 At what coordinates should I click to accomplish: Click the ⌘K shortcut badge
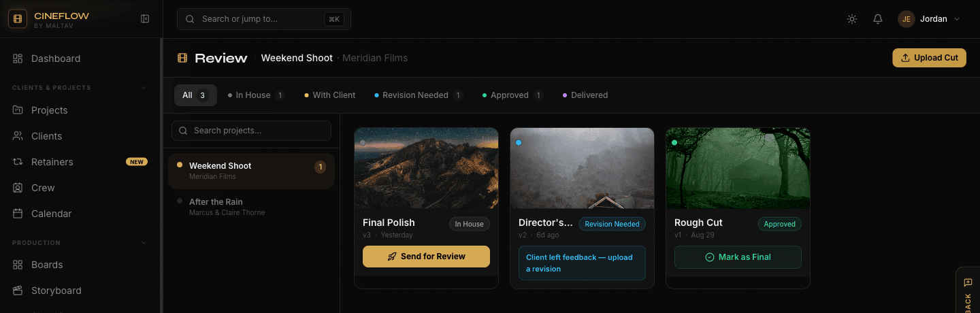pos(334,19)
